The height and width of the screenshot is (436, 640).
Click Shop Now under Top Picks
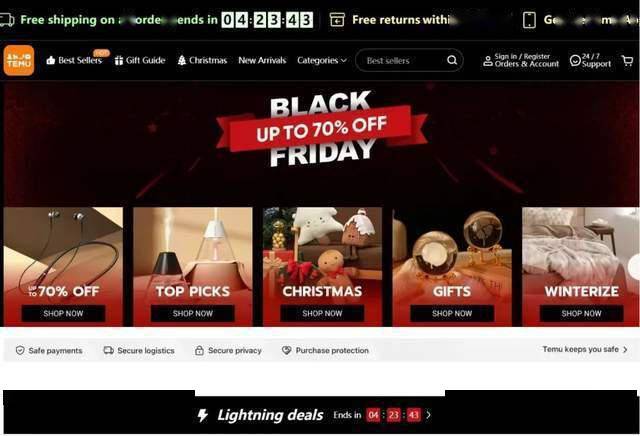(x=193, y=314)
